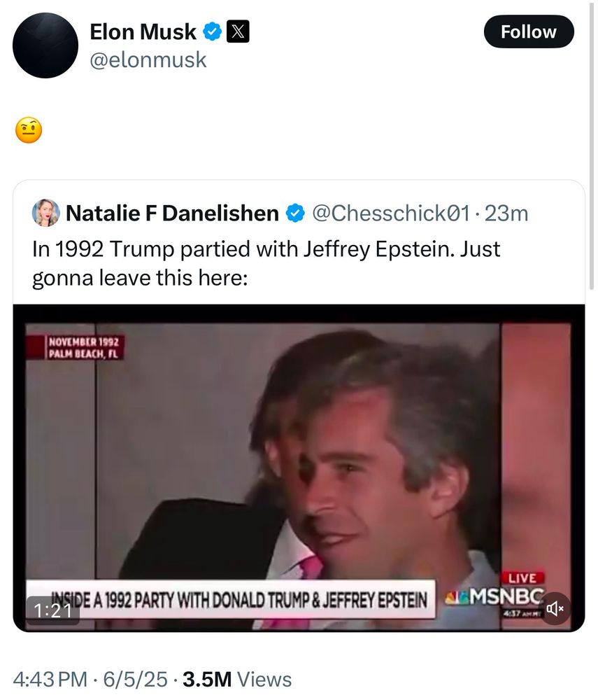Click the 1:21 video duration badge

click(x=53, y=610)
